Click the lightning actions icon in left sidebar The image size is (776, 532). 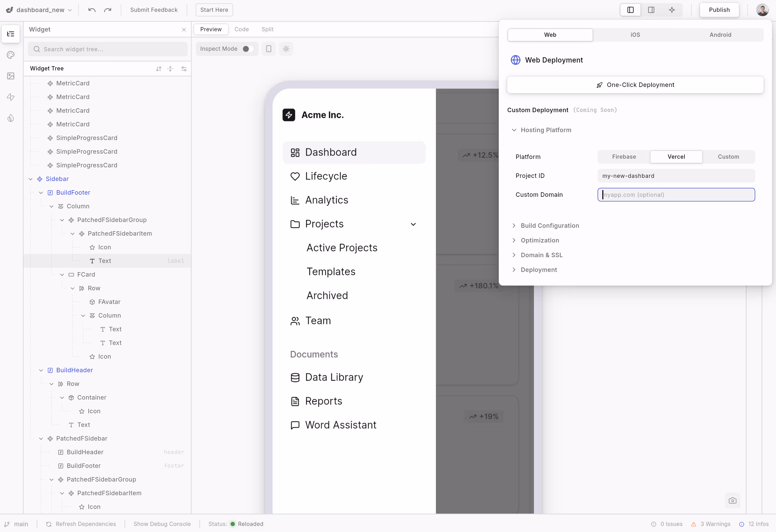point(11,97)
